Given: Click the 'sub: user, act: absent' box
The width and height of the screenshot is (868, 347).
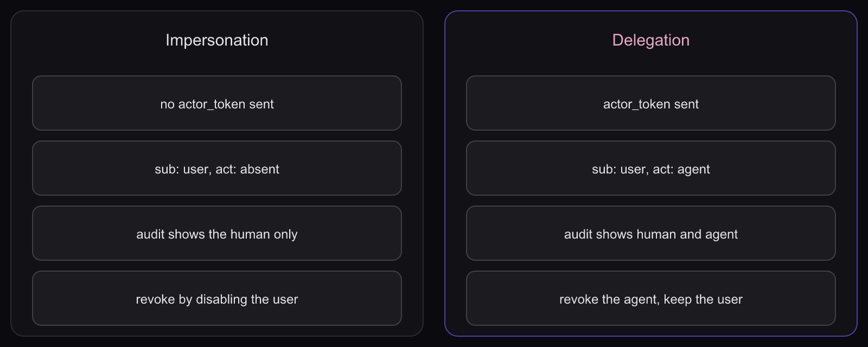Looking at the screenshot, I should 217,168.
